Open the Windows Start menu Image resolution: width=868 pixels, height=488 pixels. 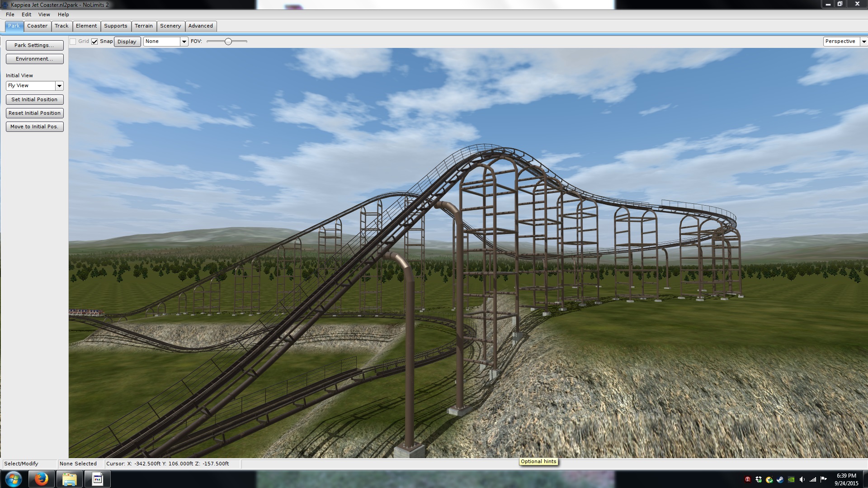[x=14, y=479]
